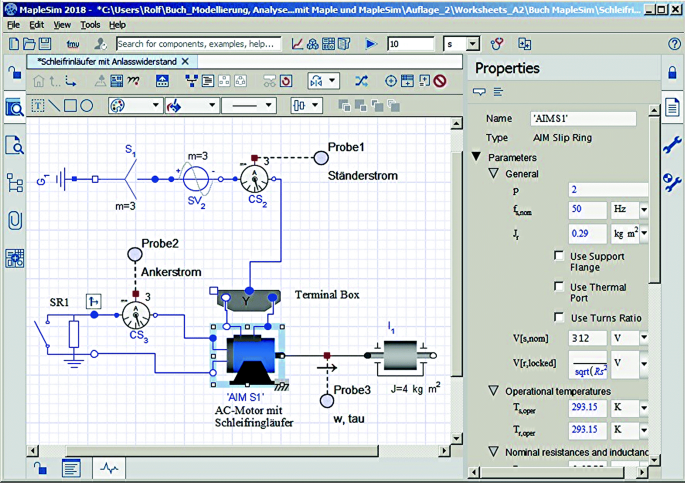This screenshot has height=483, width=685.
Task: Click the Probe1 circle on the diagram
Action: 321,158
